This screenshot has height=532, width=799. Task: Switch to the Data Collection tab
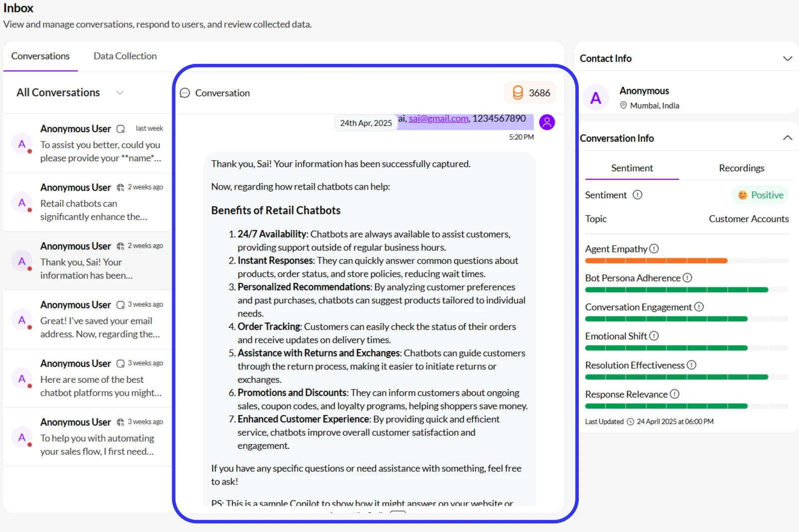124,56
